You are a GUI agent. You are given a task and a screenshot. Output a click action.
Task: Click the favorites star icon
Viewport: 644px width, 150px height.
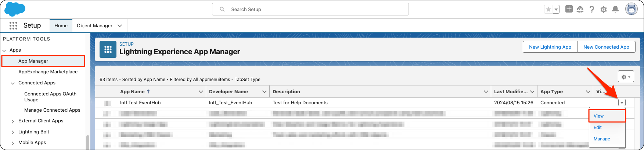(x=548, y=9)
